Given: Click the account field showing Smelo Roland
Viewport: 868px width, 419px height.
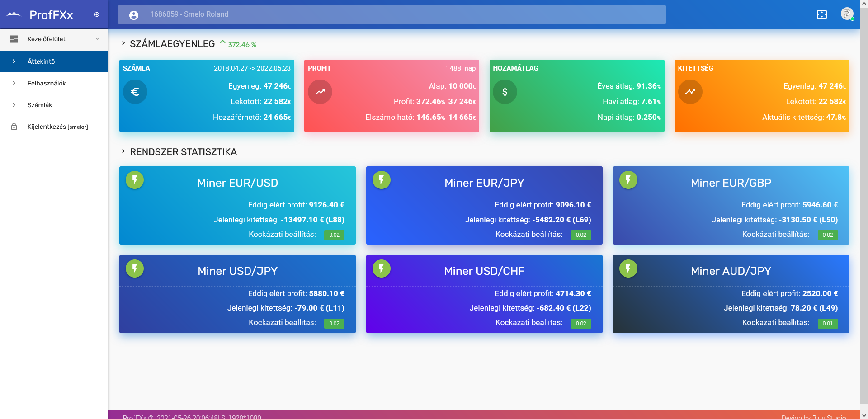Looking at the screenshot, I should tap(392, 14).
